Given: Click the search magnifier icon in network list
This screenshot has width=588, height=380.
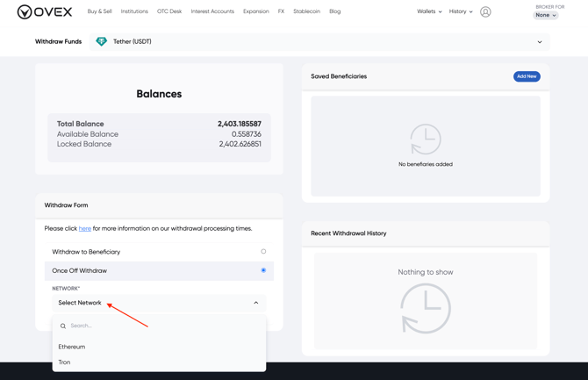Looking at the screenshot, I should [63, 326].
